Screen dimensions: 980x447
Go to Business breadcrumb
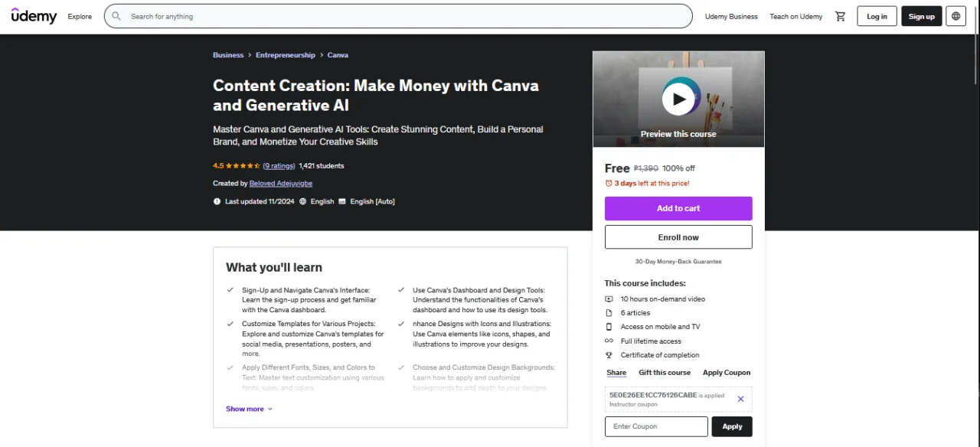(x=228, y=55)
